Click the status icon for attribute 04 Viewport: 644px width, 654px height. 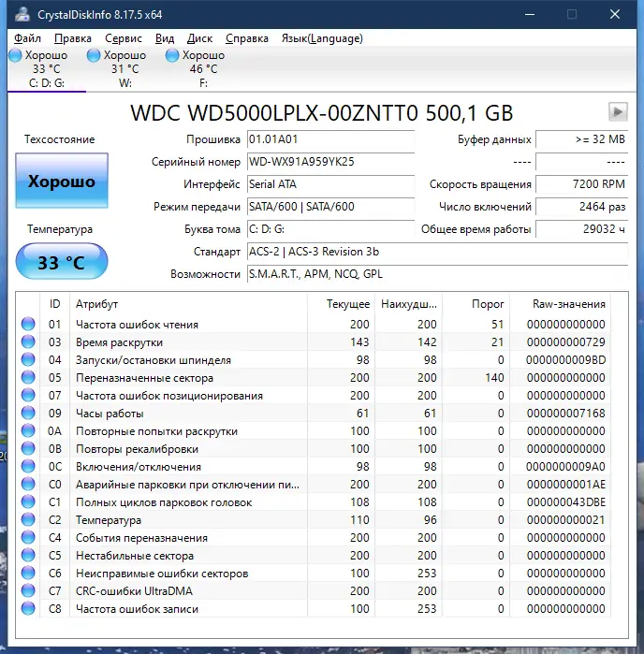28,359
